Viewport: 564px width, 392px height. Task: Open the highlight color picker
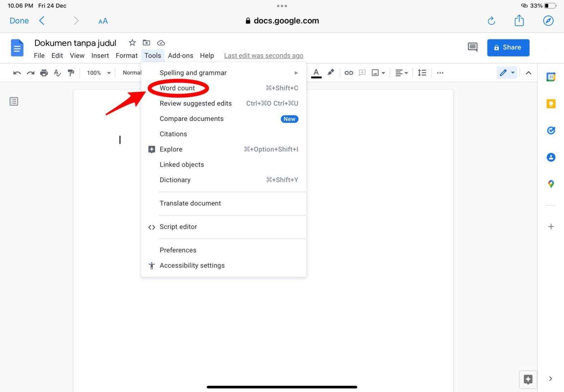point(330,73)
